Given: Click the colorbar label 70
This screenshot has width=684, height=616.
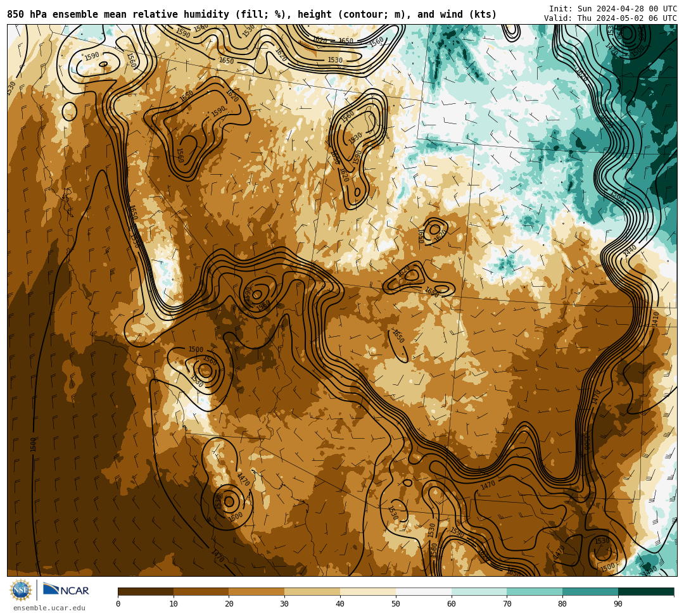Looking at the screenshot, I should click(x=507, y=604).
